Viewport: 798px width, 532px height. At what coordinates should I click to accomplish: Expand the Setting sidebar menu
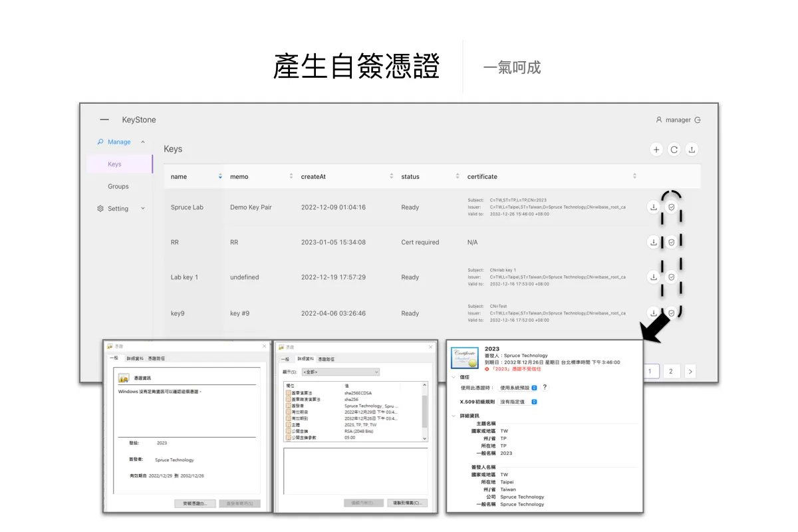pyautogui.click(x=142, y=209)
